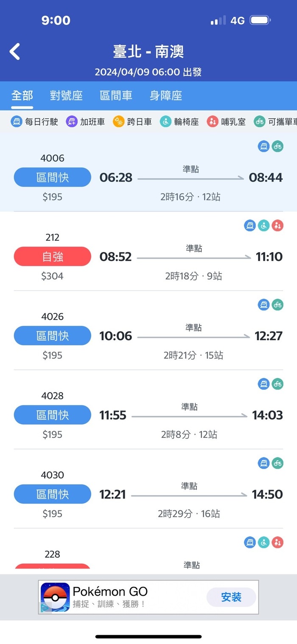Tap the nursing room icon on train 212
The width and height of the screenshot is (297, 644).
[278, 225]
